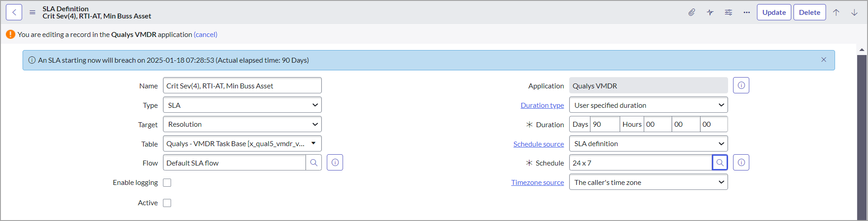
Task: Open the form context menu icon
Action: pyautogui.click(x=32, y=12)
